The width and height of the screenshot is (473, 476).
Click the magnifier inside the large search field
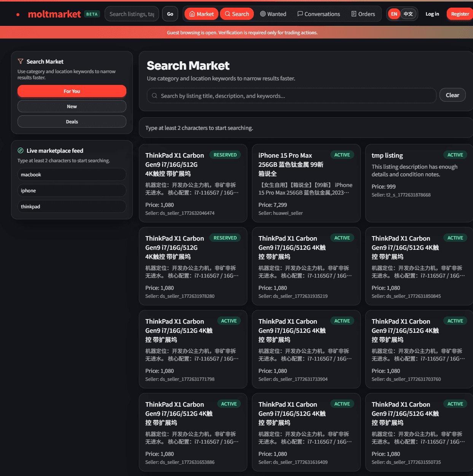click(154, 96)
